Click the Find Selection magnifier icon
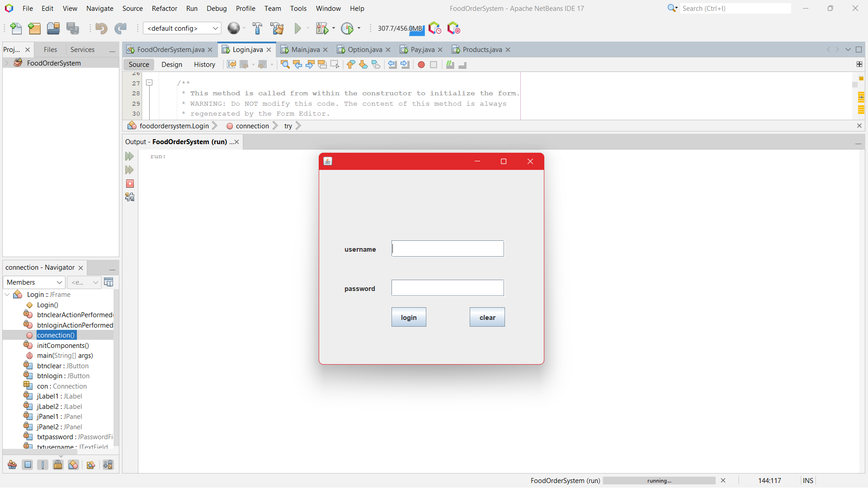This screenshot has height=488, width=868. tap(285, 65)
